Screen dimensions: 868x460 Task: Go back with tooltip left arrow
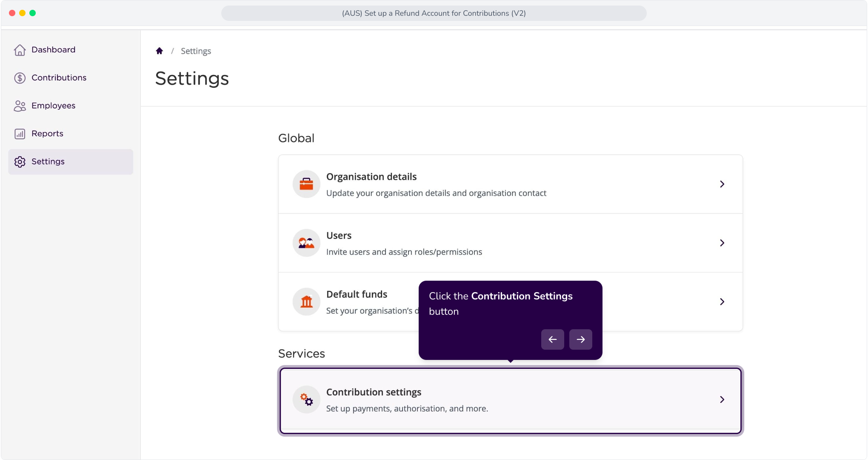point(553,339)
